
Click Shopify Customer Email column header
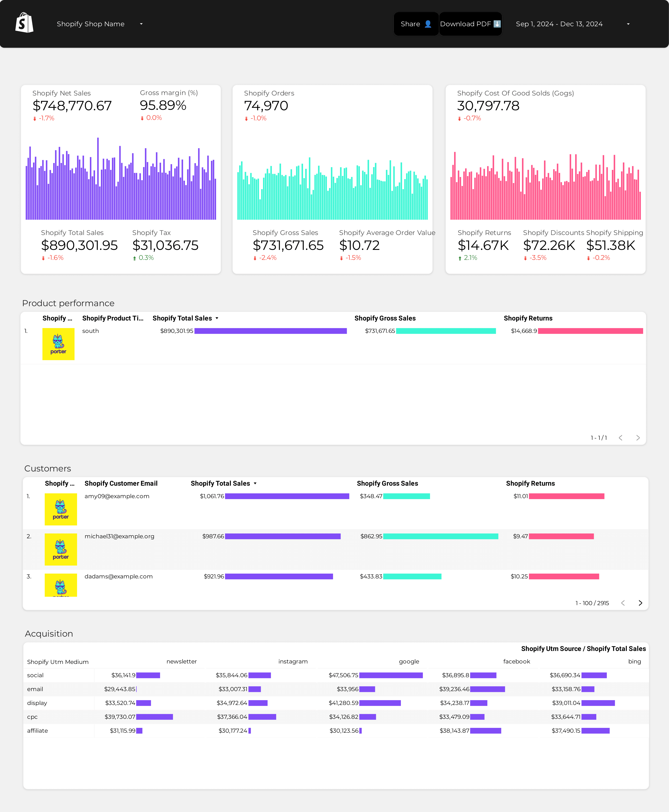click(121, 483)
